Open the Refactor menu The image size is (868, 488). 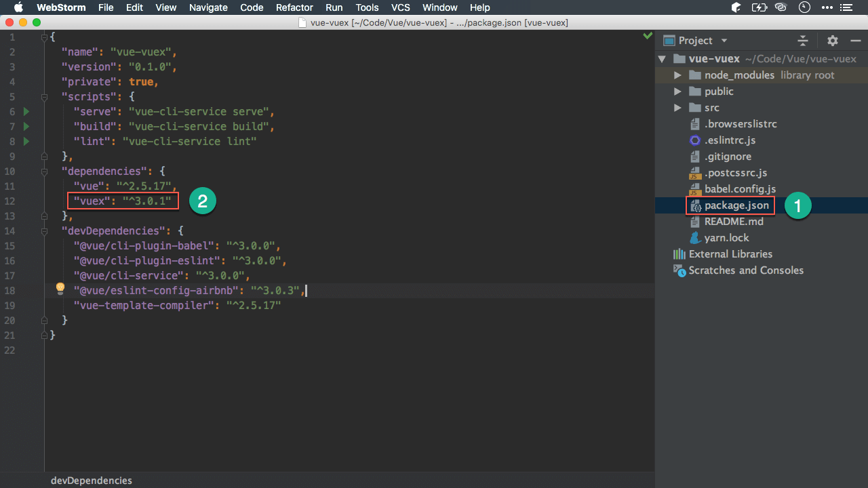295,7
